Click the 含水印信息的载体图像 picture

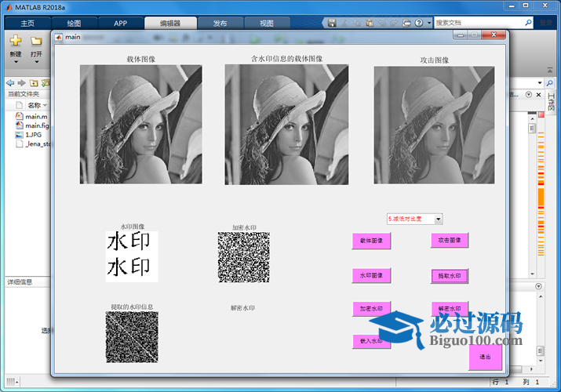click(286, 125)
